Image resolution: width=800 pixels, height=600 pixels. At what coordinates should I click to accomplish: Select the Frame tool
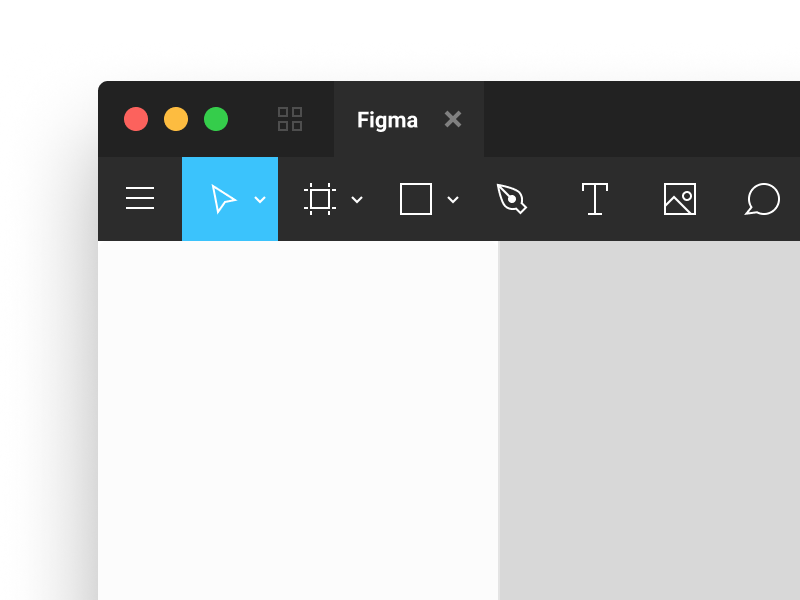point(318,199)
